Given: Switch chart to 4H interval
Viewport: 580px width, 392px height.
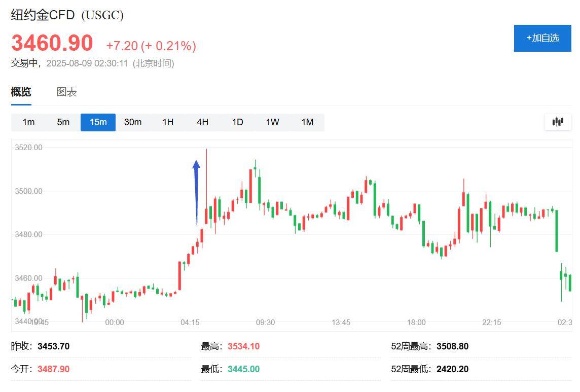Looking at the screenshot, I should click(202, 122).
